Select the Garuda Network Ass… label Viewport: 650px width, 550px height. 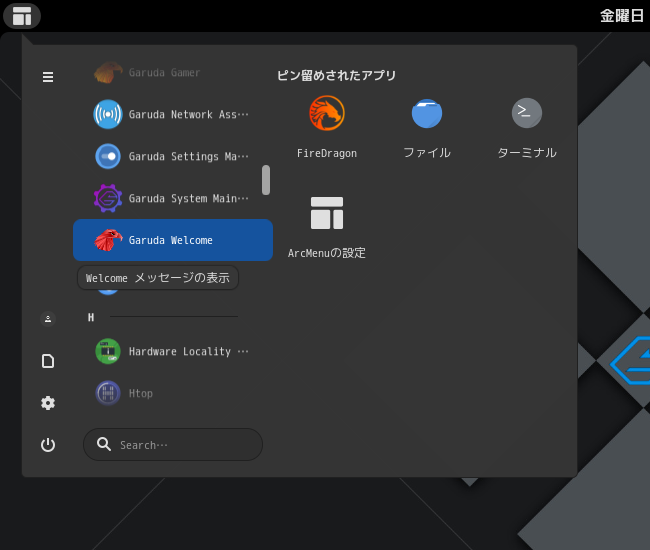(x=189, y=114)
